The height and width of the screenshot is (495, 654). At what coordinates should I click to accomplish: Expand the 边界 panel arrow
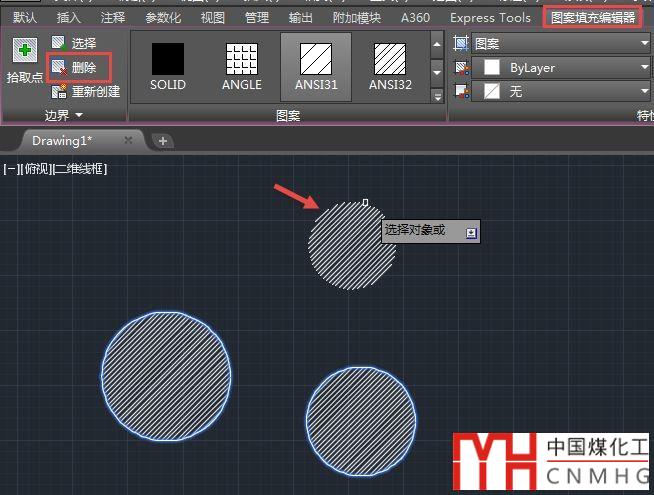tap(79, 116)
